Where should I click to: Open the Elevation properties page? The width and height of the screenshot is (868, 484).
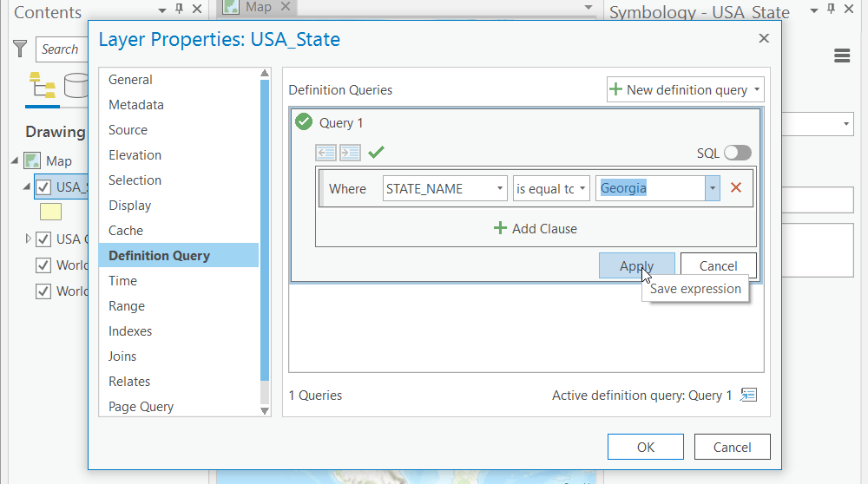[135, 155]
